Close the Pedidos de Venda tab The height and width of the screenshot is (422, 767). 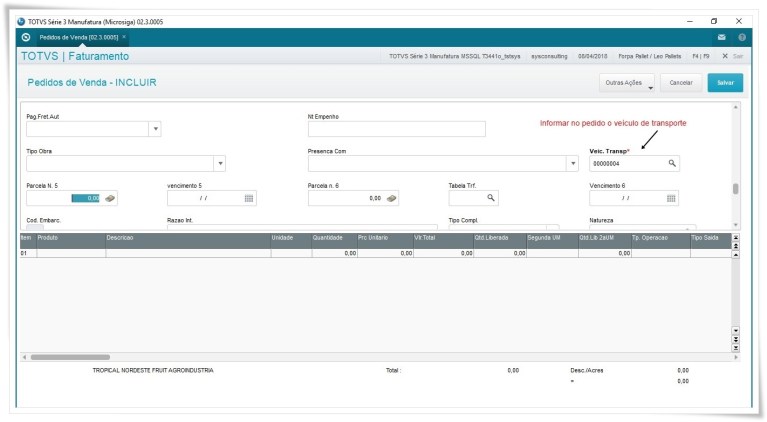[124, 37]
